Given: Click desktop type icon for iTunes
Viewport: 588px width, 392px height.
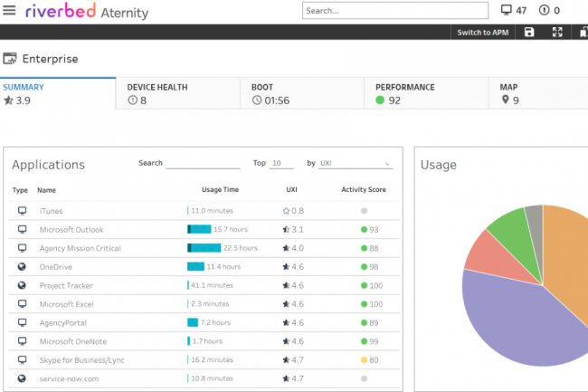Looking at the screenshot, I should 22,211.
